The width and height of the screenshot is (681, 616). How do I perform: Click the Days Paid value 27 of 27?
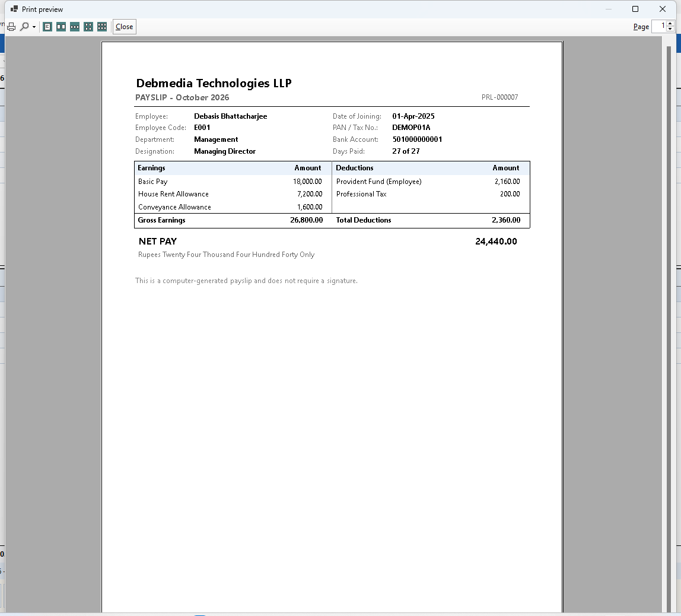406,151
